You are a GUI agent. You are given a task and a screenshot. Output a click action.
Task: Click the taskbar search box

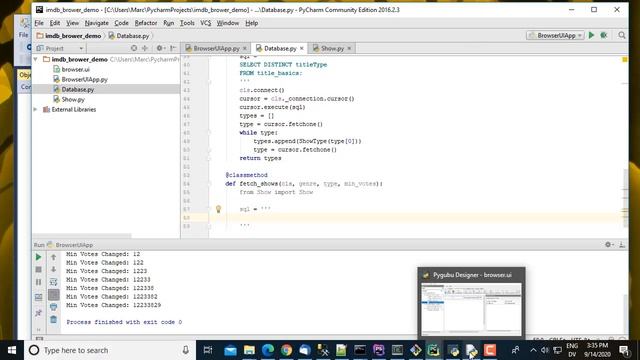coord(110,350)
